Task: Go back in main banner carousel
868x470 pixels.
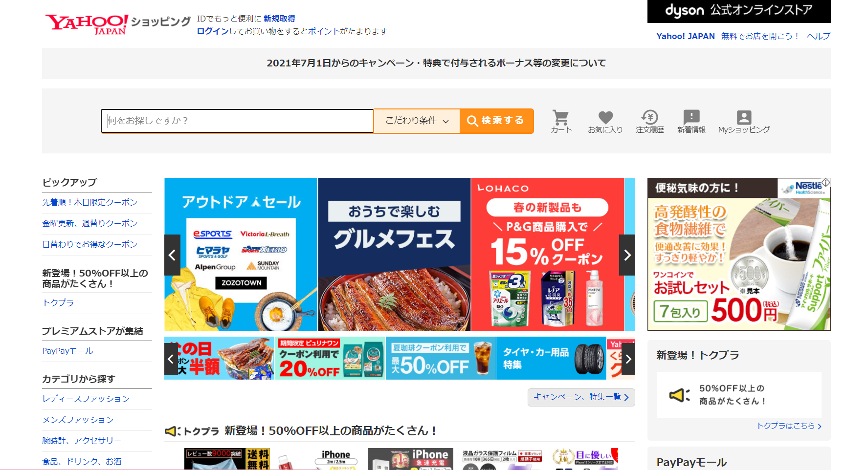Action: pyautogui.click(x=172, y=255)
